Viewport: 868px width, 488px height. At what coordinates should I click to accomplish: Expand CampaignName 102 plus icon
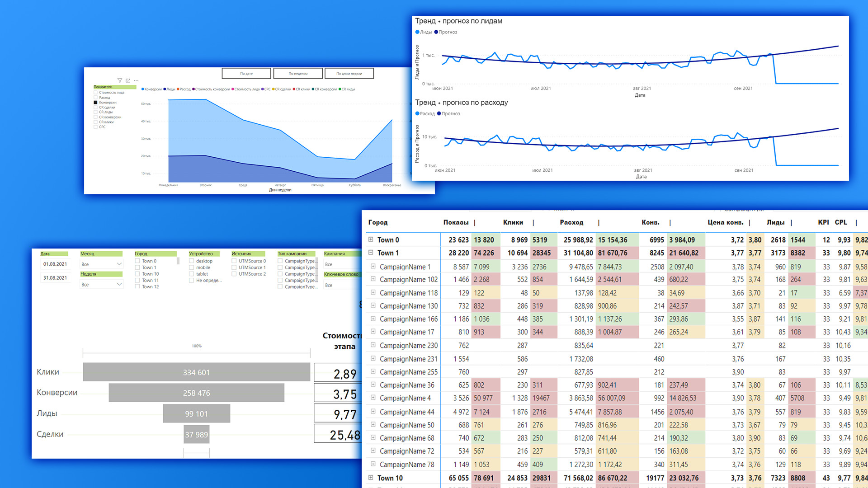pyautogui.click(x=373, y=279)
